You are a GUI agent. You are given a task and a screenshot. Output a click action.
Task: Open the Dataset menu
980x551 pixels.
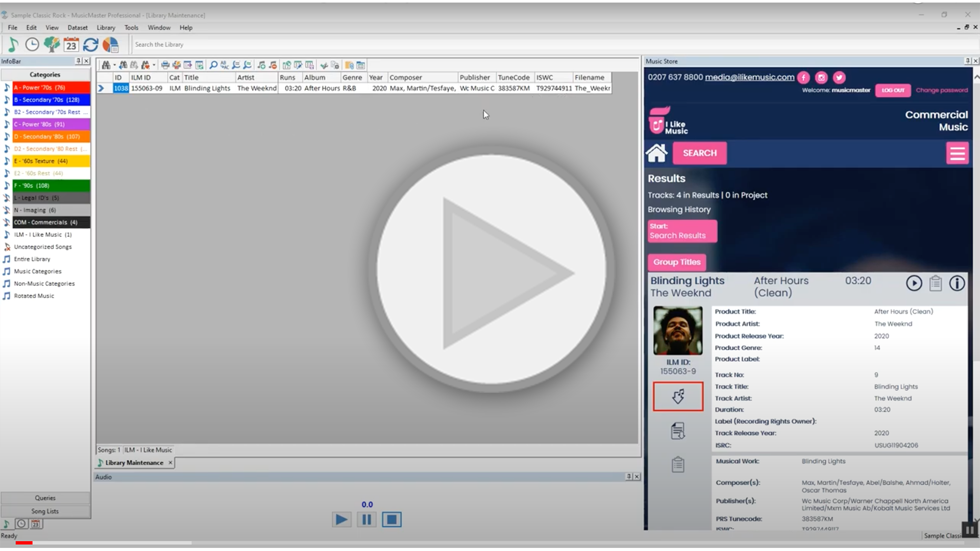pyautogui.click(x=78, y=28)
